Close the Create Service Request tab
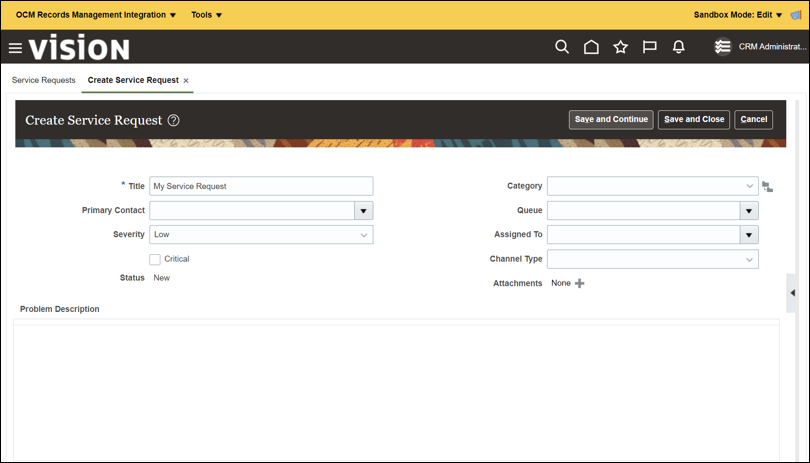Screen dimensions: 810x463 (x=186, y=81)
